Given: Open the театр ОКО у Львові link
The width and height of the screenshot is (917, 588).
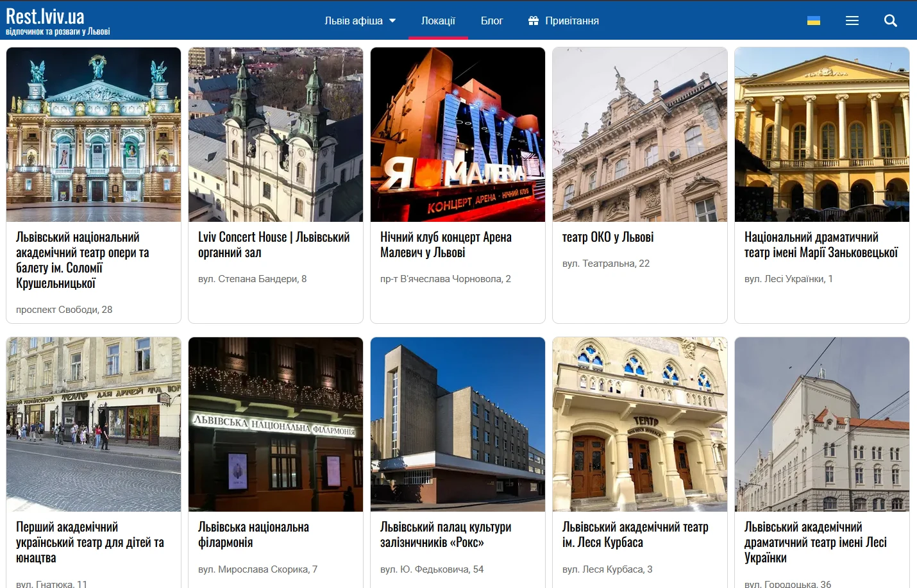Looking at the screenshot, I should point(608,237).
